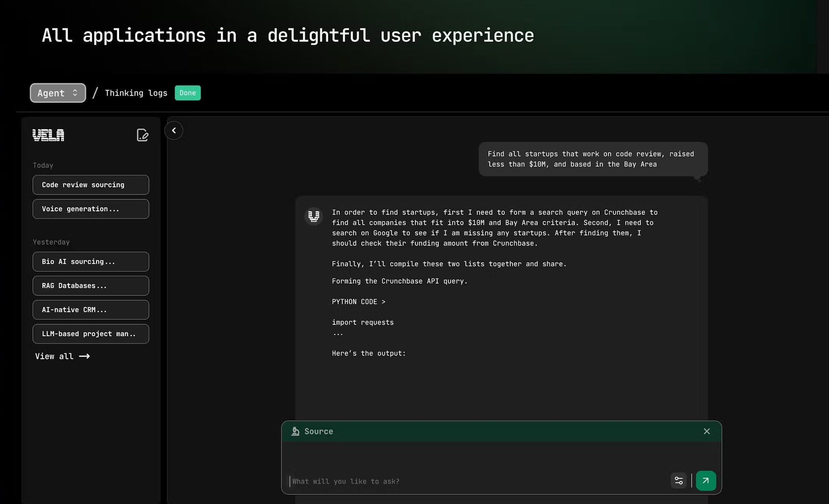This screenshot has height=504, width=829.
Task: Open Voice generation chat
Action: click(91, 209)
